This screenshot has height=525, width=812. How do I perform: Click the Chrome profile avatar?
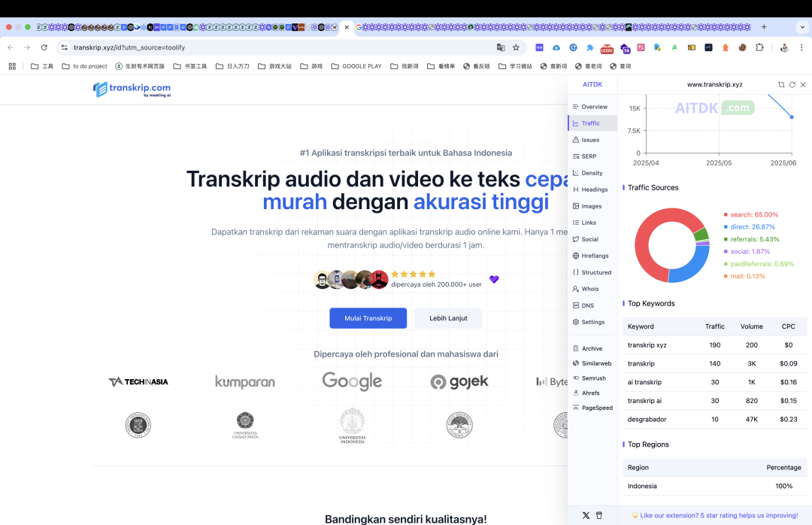[x=784, y=47]
